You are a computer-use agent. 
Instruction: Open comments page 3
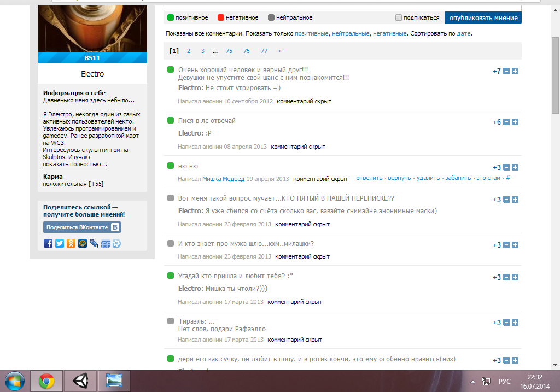(x=202, y=51)
